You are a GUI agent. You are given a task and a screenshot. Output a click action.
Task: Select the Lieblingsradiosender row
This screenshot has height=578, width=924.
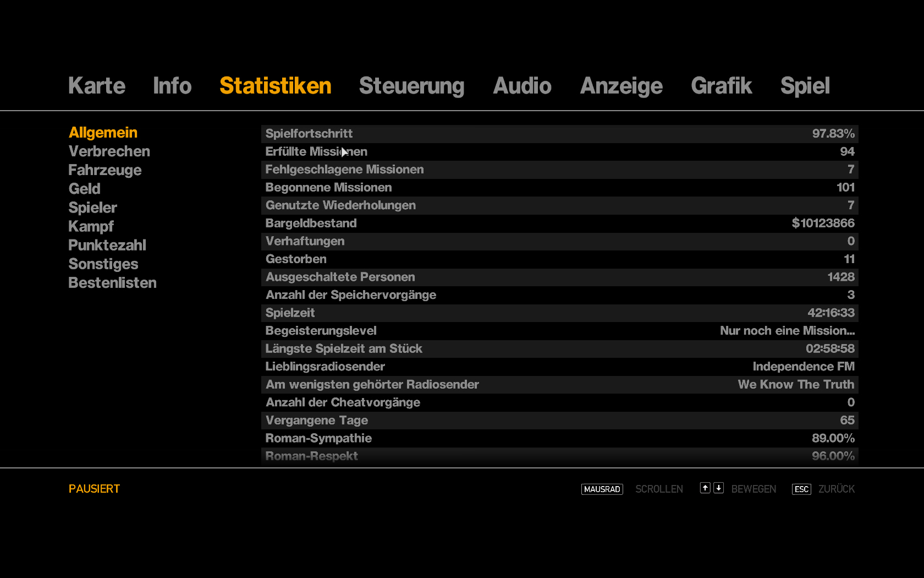[560, 367]
